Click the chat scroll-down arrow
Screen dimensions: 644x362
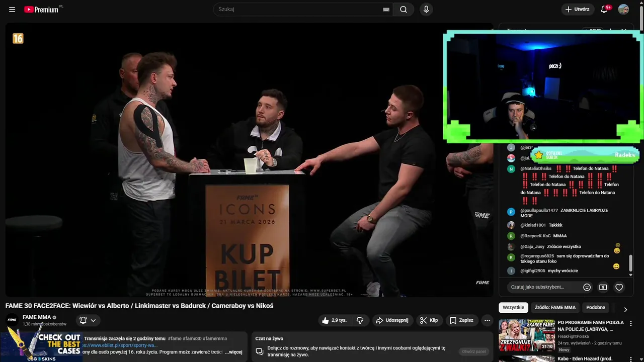coord(630,275)
